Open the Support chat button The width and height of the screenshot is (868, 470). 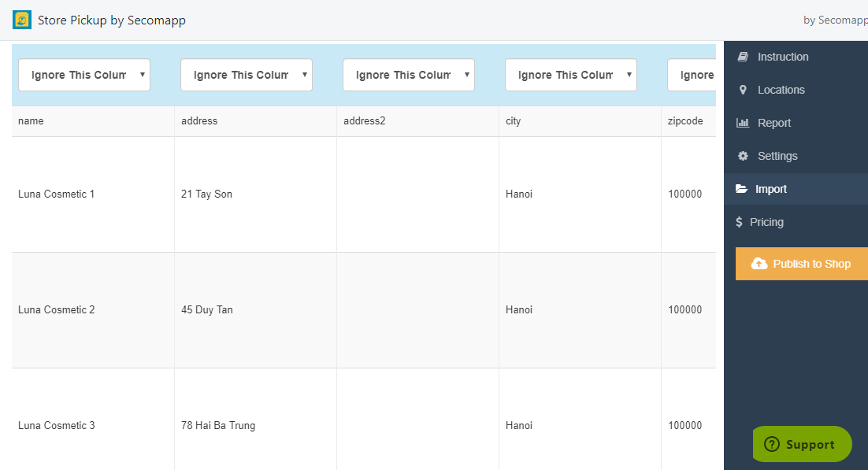pos(802,444)
